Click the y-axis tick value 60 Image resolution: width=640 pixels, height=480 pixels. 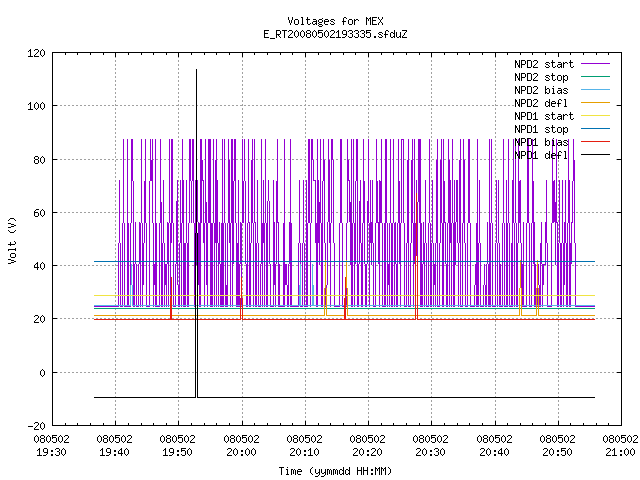[x=39, y=213]
